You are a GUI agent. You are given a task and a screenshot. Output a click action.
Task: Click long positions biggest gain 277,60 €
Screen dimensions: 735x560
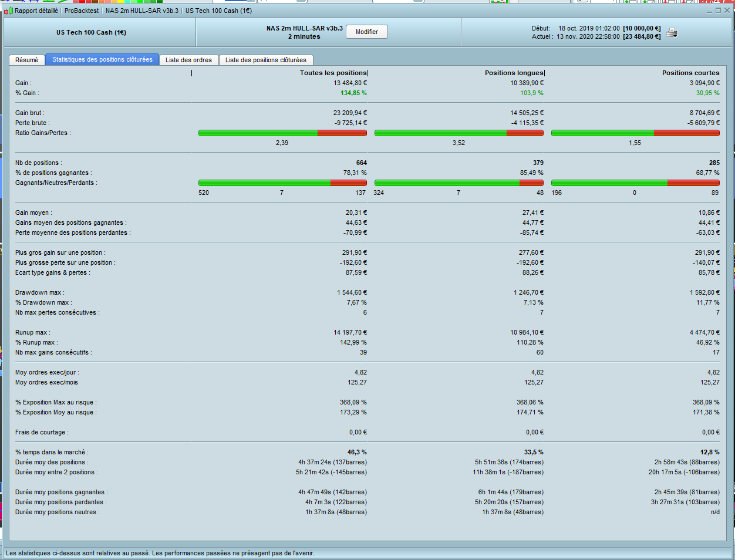531,252
